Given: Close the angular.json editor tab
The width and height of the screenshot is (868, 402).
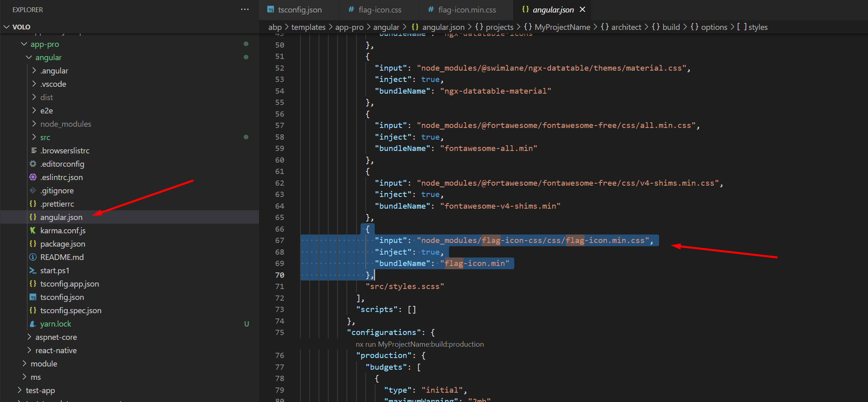Looking at the screenshot, I should (x=582, y=9).
